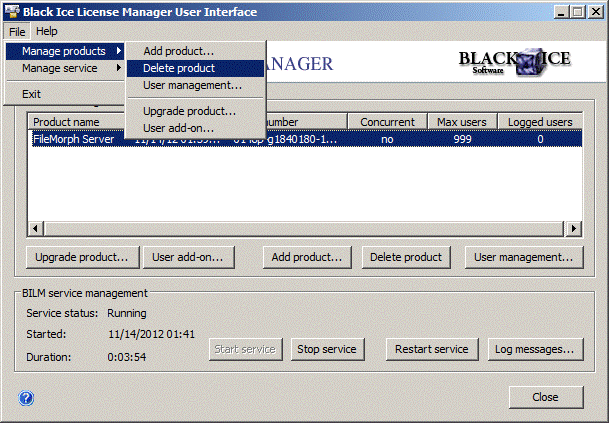Select the FileMorph Server row

(306, 139)
